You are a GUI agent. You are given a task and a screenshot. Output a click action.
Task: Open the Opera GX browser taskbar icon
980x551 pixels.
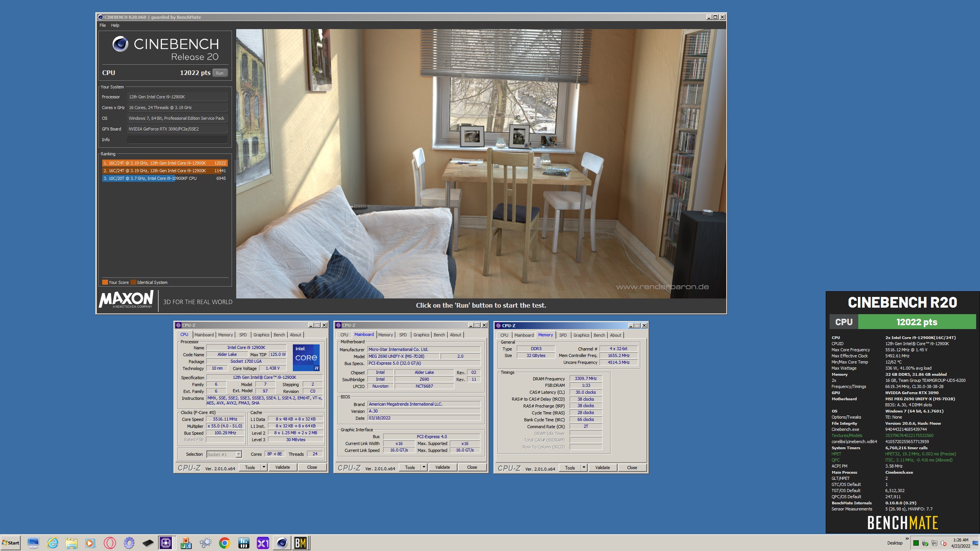(x=109, y=543)
